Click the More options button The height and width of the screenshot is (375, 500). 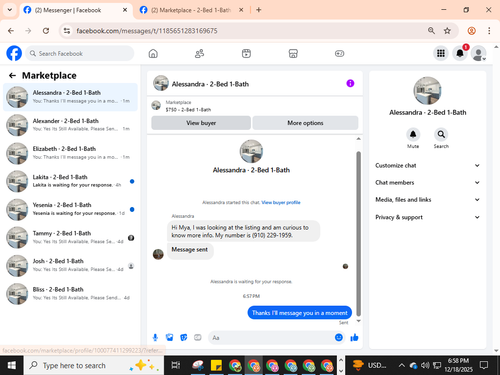305,123
